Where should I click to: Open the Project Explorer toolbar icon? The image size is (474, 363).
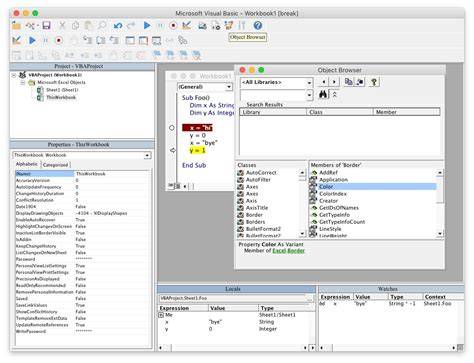point(202,25)
